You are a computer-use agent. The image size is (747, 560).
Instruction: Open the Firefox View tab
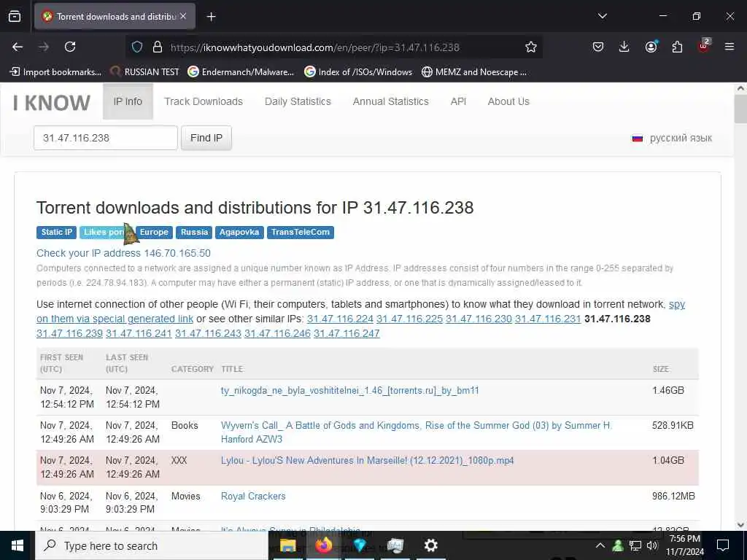tap(15, 16)
